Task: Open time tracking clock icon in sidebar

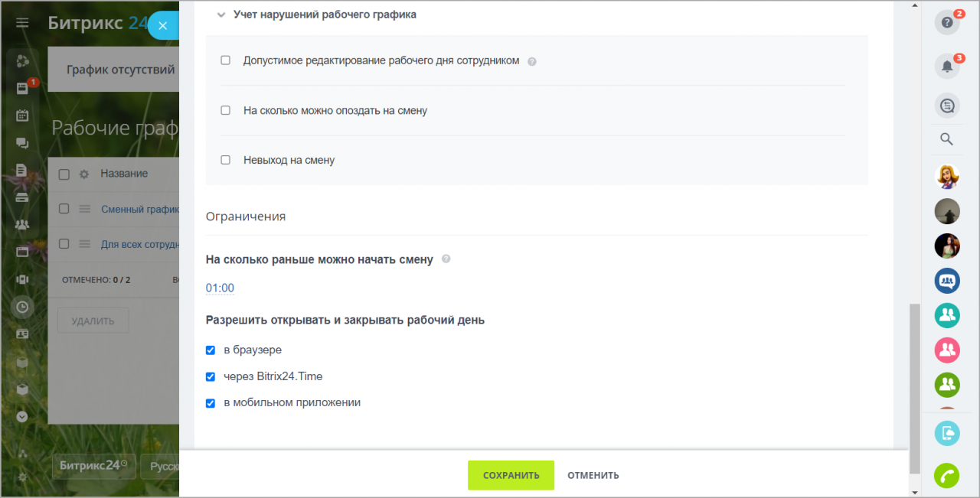Action: tap(22, 308)
